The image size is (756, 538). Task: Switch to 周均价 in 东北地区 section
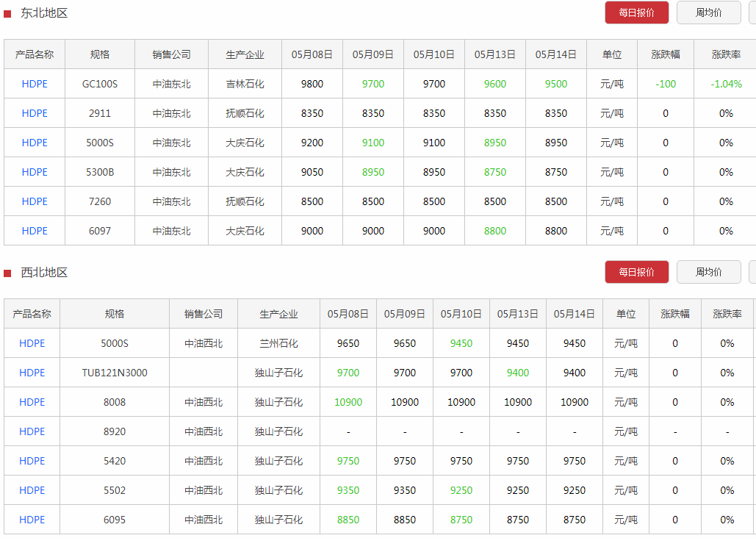tap(708, 12)
